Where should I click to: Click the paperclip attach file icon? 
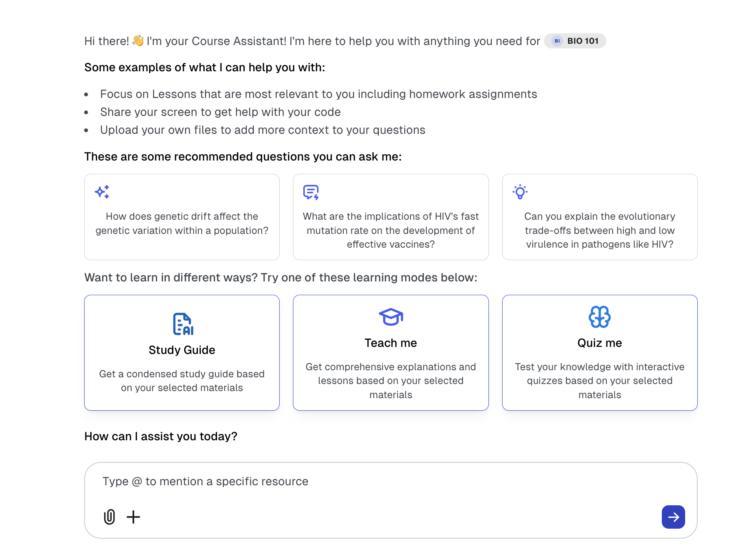[109, 517]
